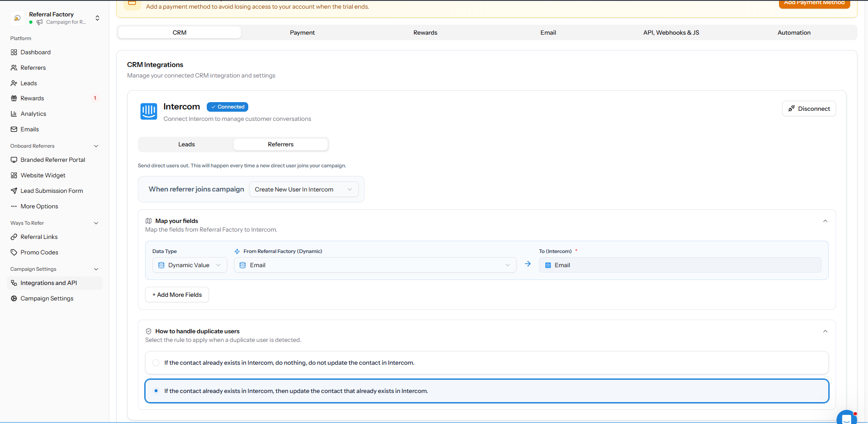The width and height of the screenshot is (868, 424).
Task: Open the Email integrations tab
Action: pos(548,33)
